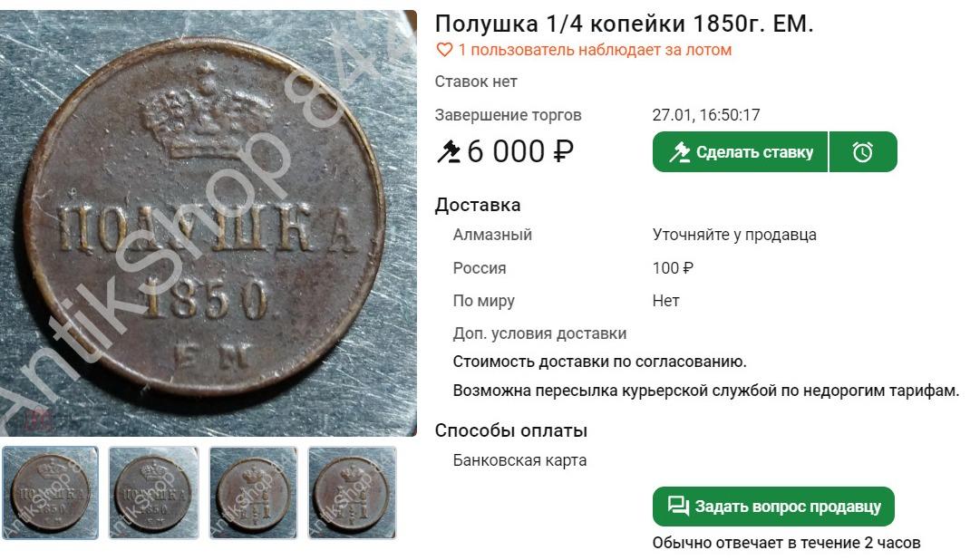Click the Банковская карта payment option
The image size is (970, 560).
coord(519,460)
